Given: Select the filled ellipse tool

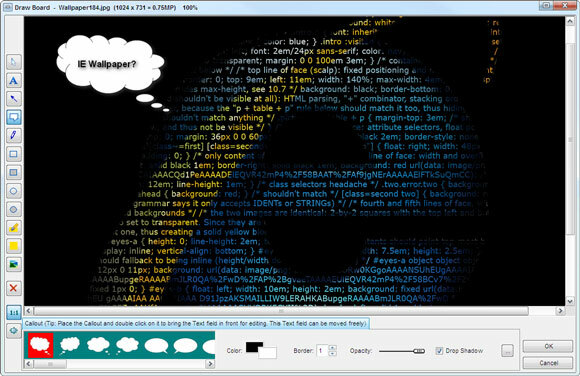Looking at the screenshot, I should pyautogui.click(x=14, y=209).
